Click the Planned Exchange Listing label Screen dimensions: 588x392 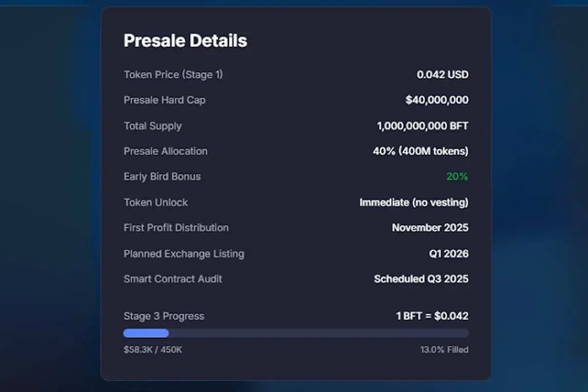184,254
